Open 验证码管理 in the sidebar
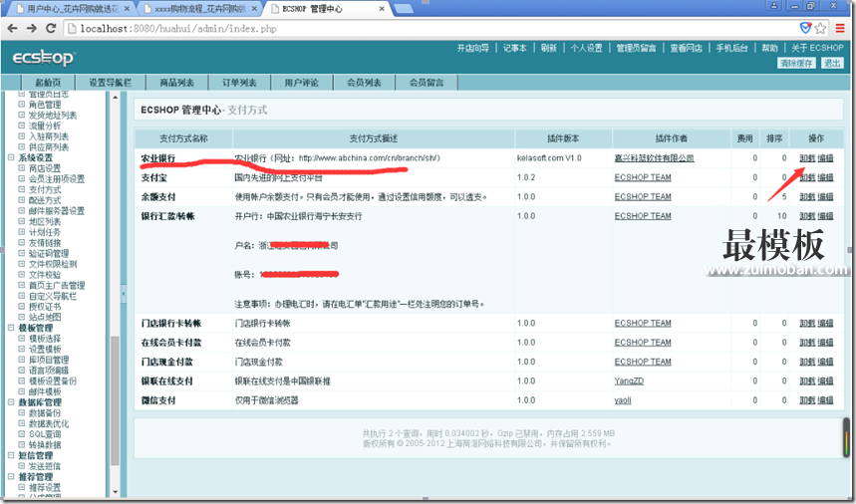 49,254
